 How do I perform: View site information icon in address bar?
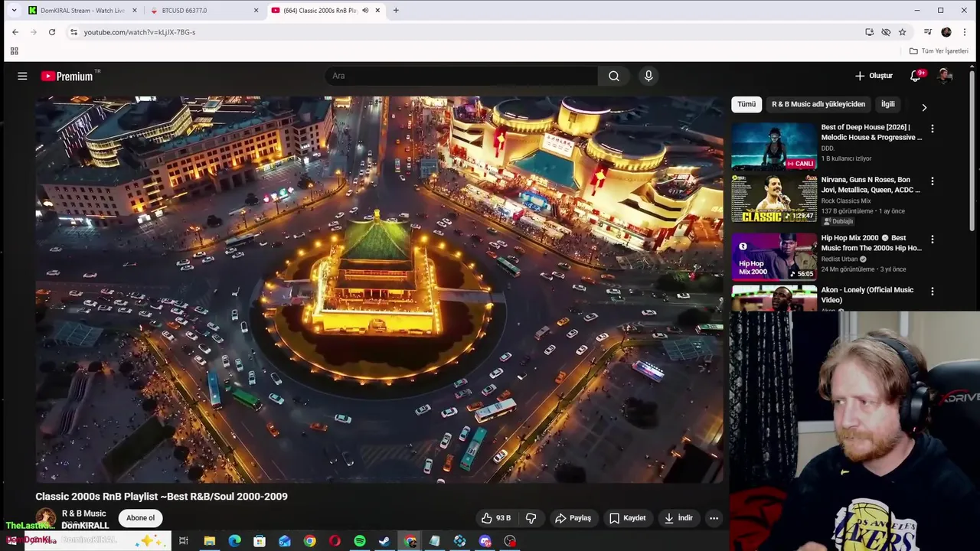coord(73,32)
